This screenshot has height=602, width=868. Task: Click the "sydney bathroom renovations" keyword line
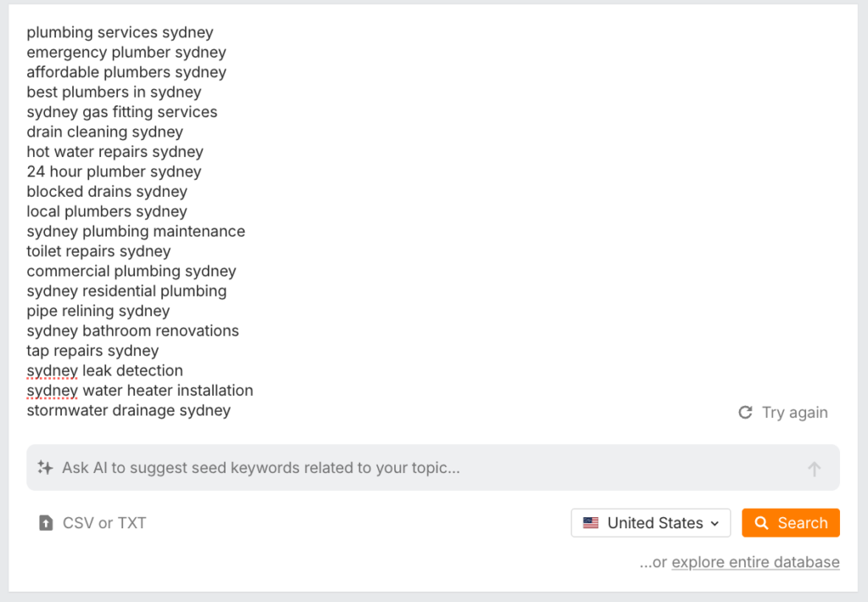click(x=133, y=331)
